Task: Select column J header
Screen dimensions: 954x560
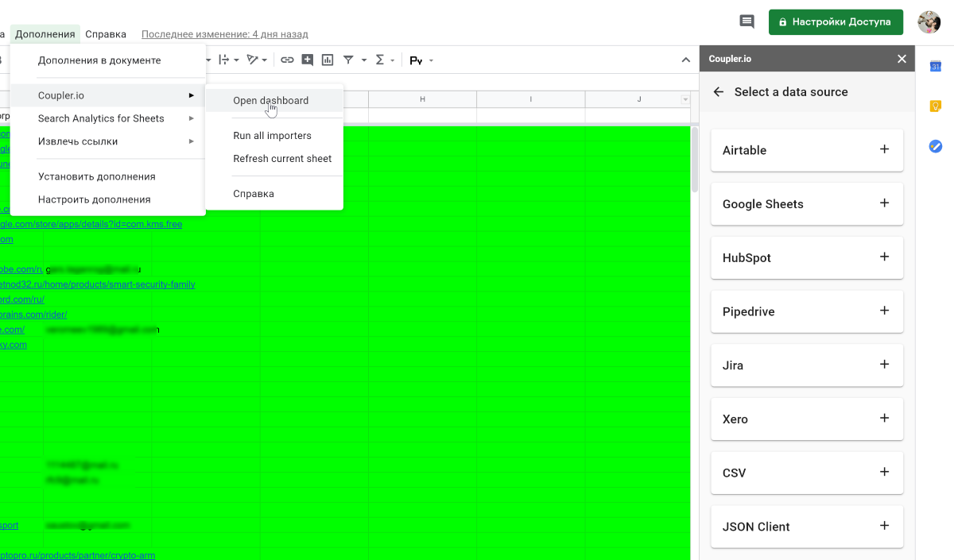Action: [638, 99]
